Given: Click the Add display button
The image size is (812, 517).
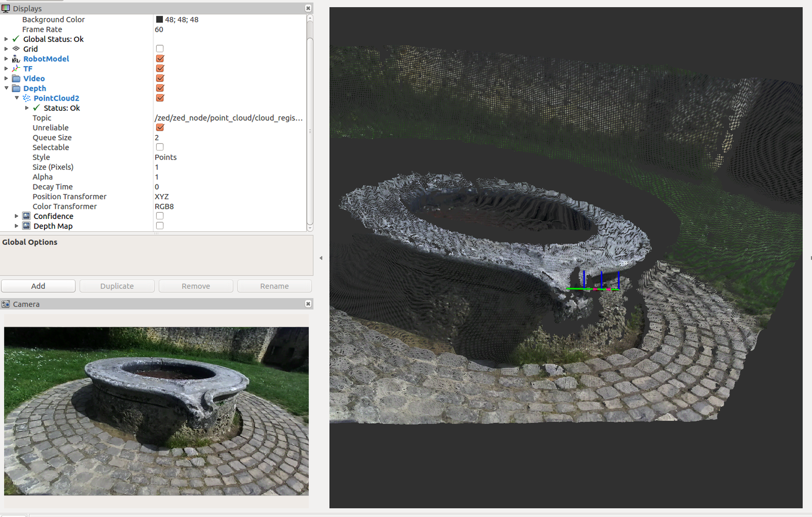Looking at the screenshot, I should point(38,286).
